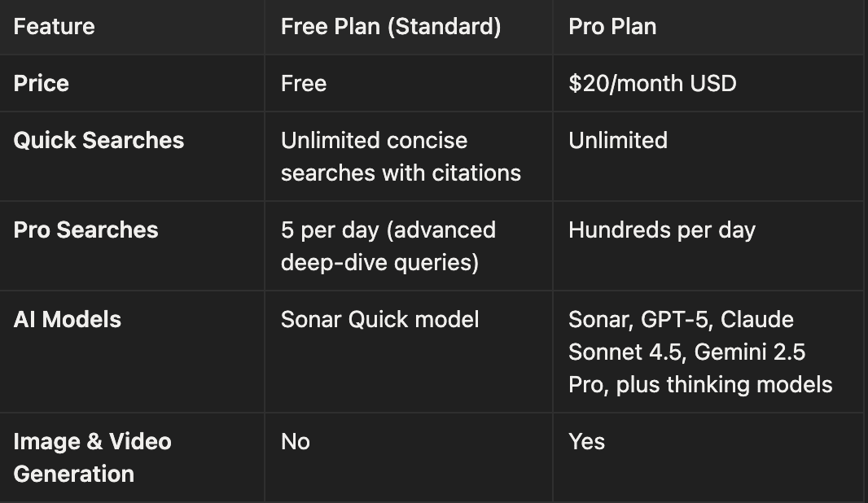Click the word 'GPT-5' in Pro Plan models

[x=673, y=320]
